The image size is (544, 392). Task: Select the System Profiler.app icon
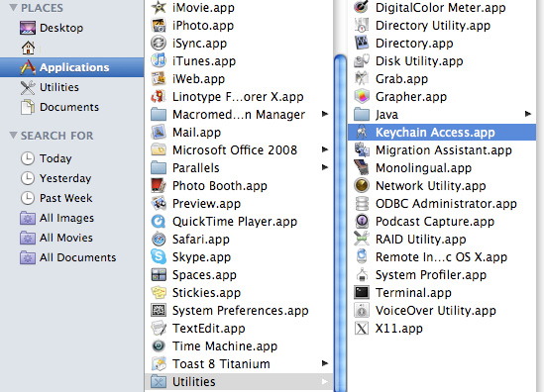click(x=362, y=275)
